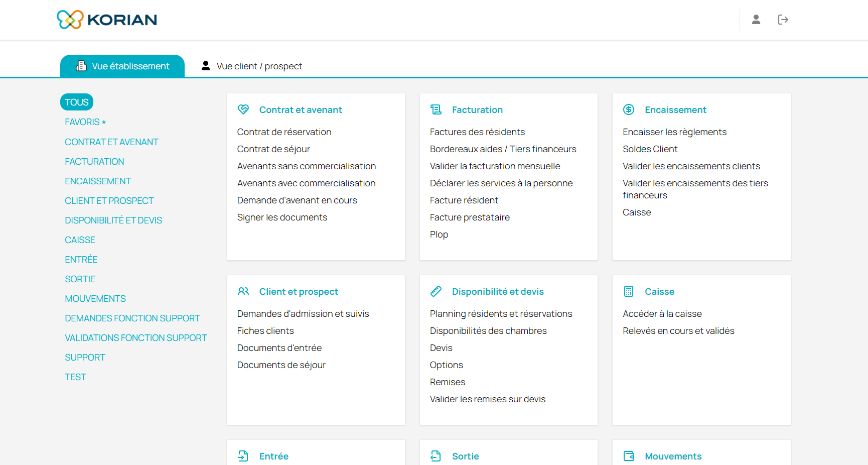Choose DEMANDES FONCTION SUPPORT in sidebar
The height and width of the screenshot is (465, 868).
[x=132, y=318]
